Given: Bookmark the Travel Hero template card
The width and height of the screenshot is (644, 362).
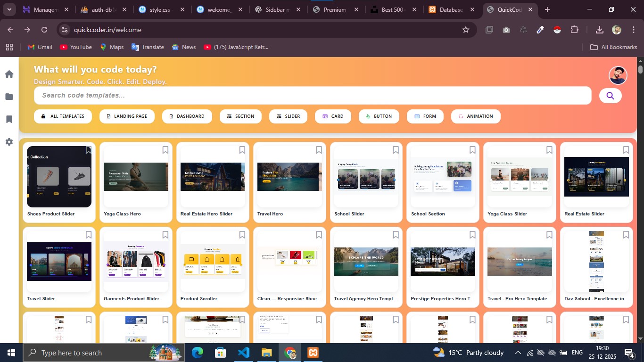Looking at the screenshot, I should (x=318, y=149).
